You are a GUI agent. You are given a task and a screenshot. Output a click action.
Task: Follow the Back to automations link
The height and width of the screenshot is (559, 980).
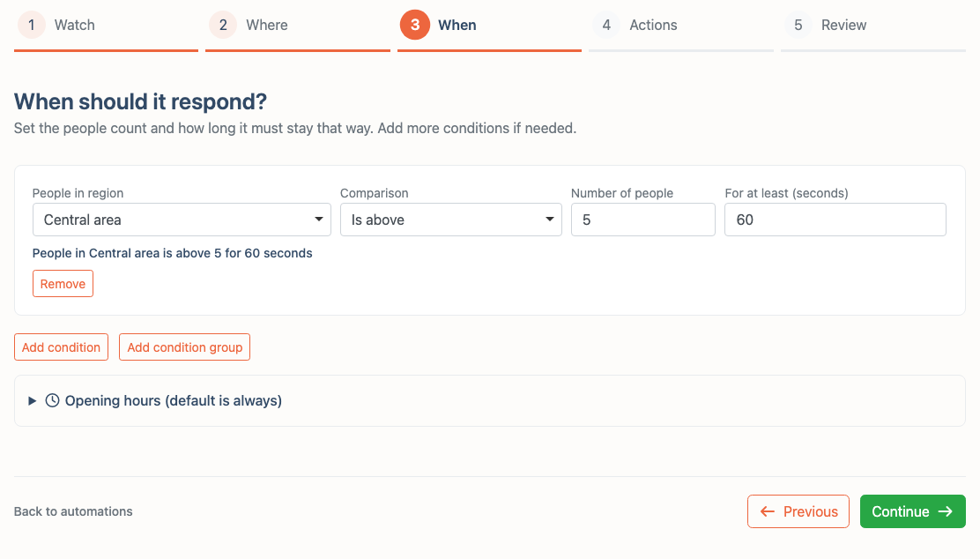[x=73, y=511]
